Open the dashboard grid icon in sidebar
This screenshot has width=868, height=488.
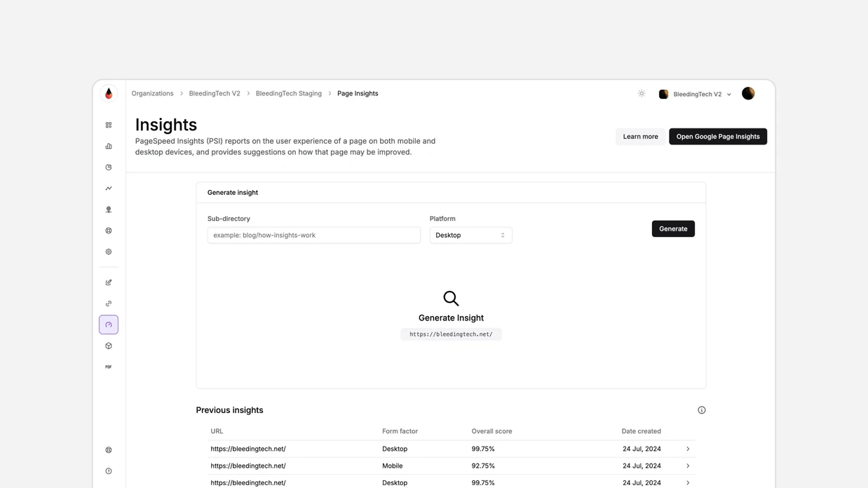tap(108, 124)
